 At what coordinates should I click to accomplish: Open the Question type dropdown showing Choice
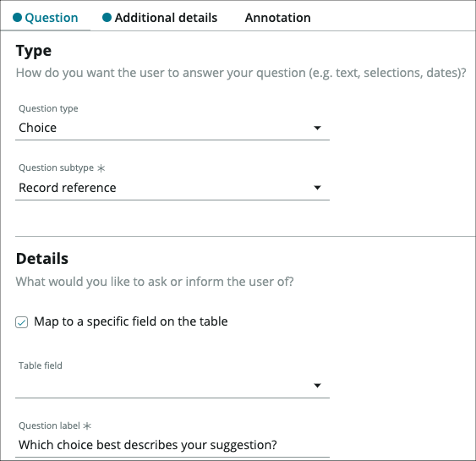[x=172, y=128]
